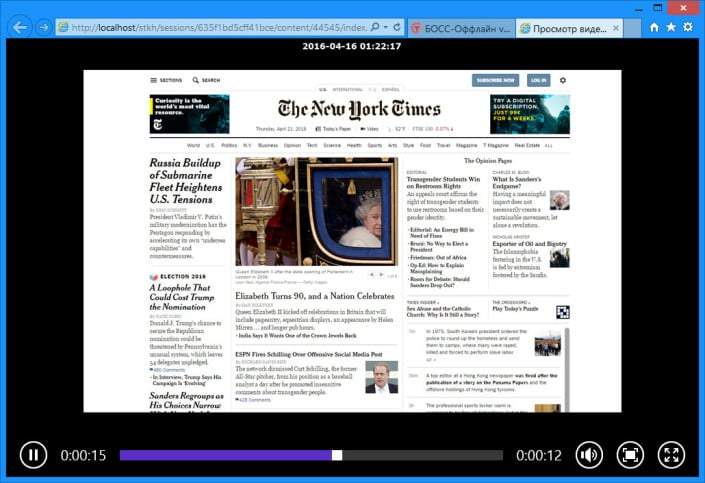705x483 pixels.
Task: Click the Queen Elizabeth carriage photo
Action: coord(317,211)
